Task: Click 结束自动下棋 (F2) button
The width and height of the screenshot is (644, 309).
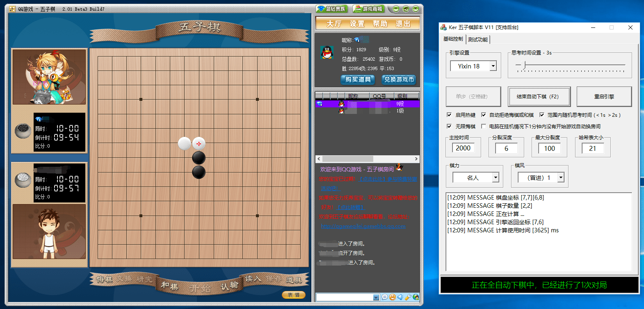Action: [x=539, y=97]
